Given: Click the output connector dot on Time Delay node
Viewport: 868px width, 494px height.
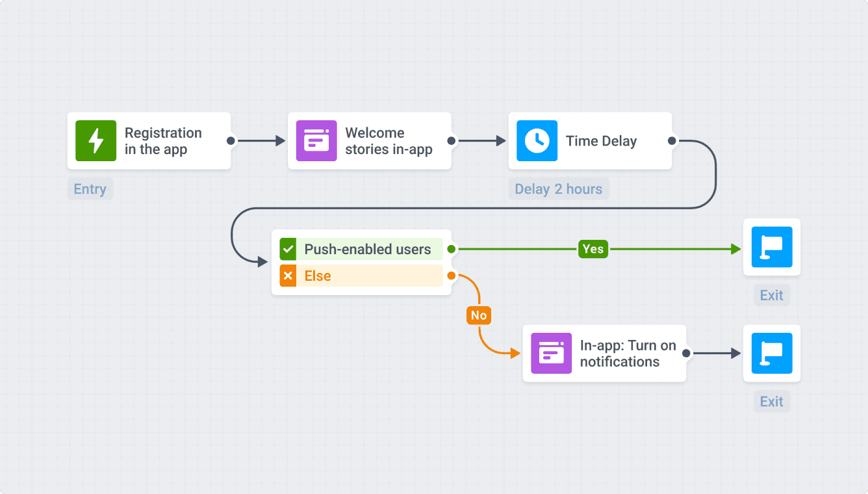Looking at the screenshot, I should [672, 141].
